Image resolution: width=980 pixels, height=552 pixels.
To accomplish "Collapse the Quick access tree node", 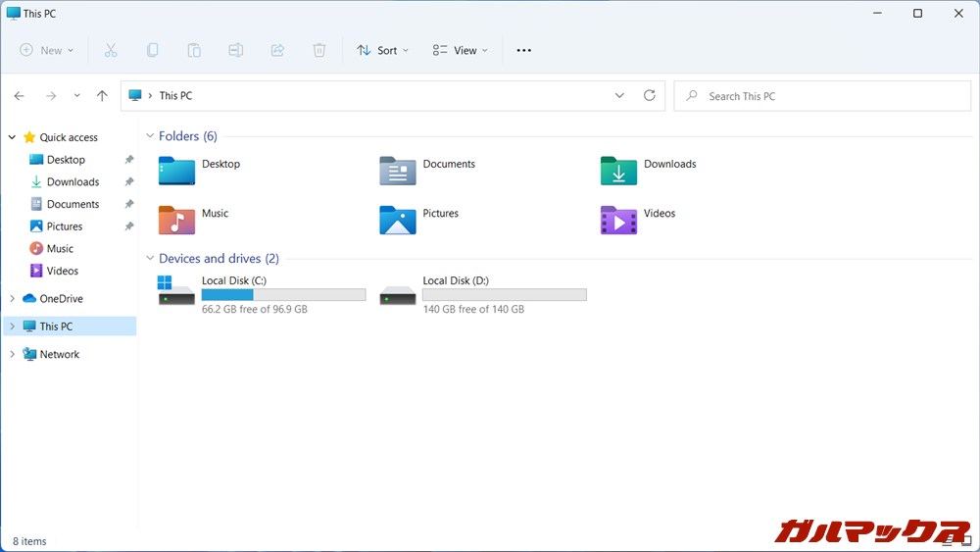I will pos(12,137).
